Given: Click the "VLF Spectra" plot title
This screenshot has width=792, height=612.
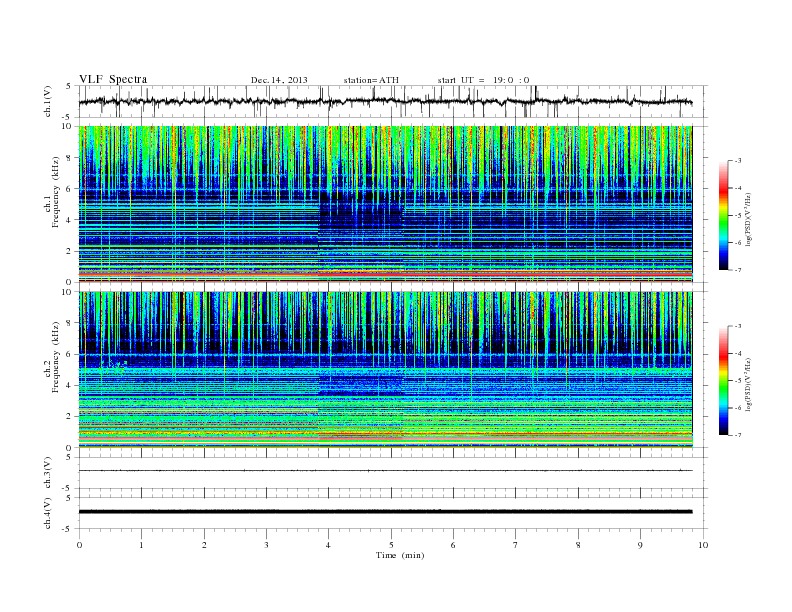Looking at the screenshot, I should pos(113,79).
